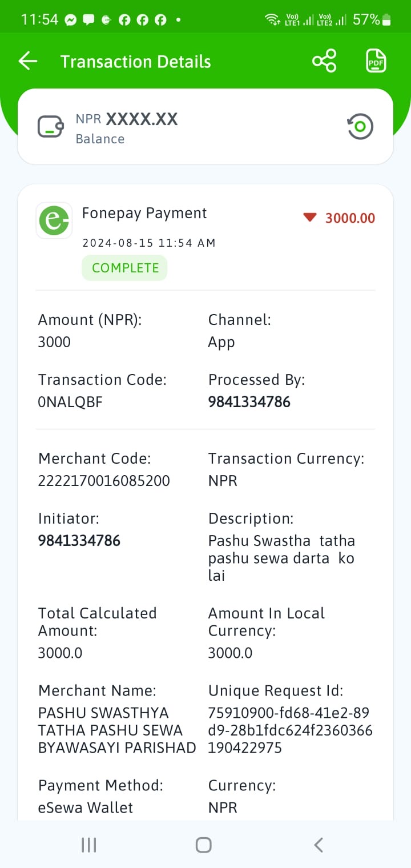Tap the Initiator number 9841334786
Image resolution: width=411 pixels, height=868 pixels.
[x=79, y=541]
